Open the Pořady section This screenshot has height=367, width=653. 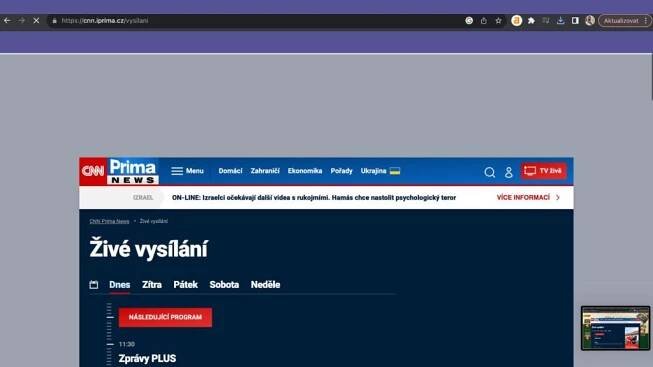coord(341,171)
